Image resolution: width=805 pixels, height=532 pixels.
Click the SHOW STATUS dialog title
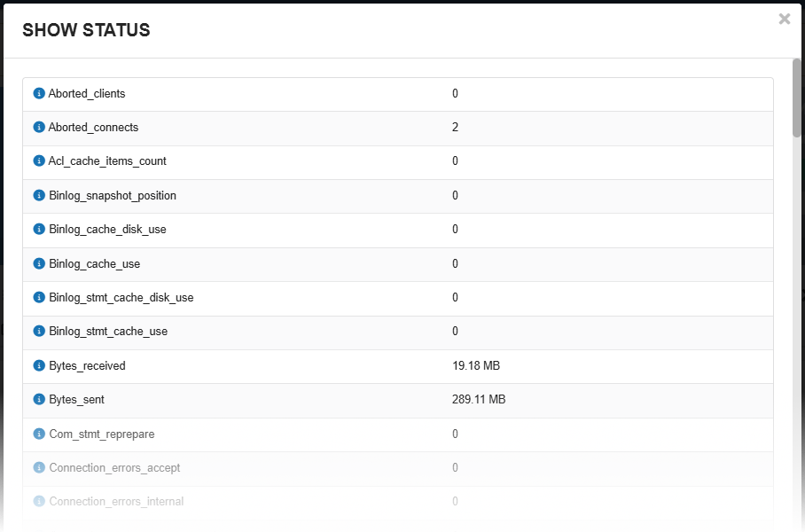[86, 30]
